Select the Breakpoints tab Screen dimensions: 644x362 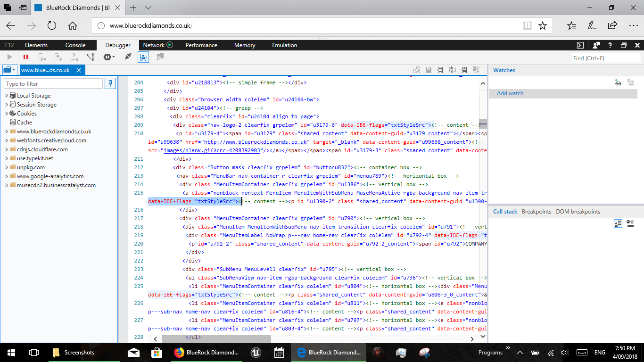(537, 212)
